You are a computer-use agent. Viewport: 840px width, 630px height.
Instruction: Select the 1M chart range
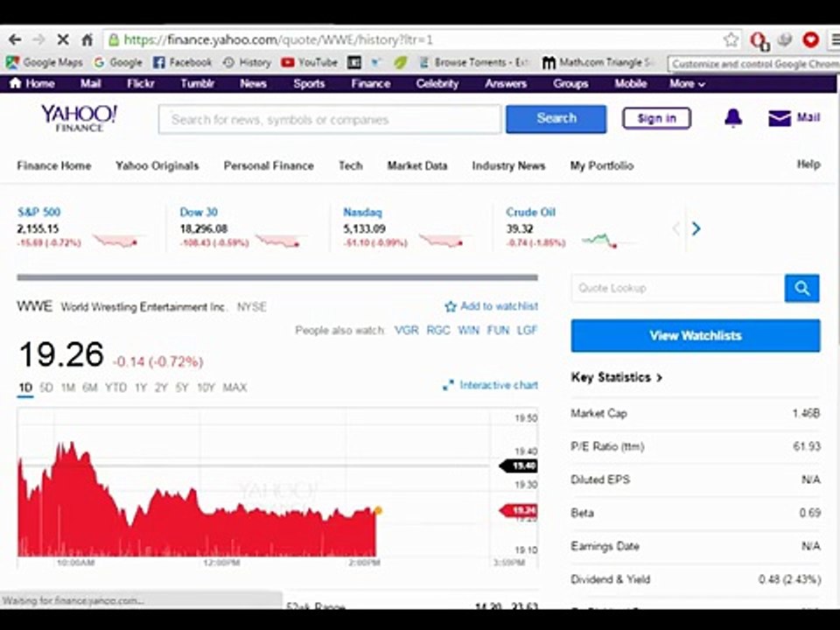pyautogui.click(x=67, y=388)
